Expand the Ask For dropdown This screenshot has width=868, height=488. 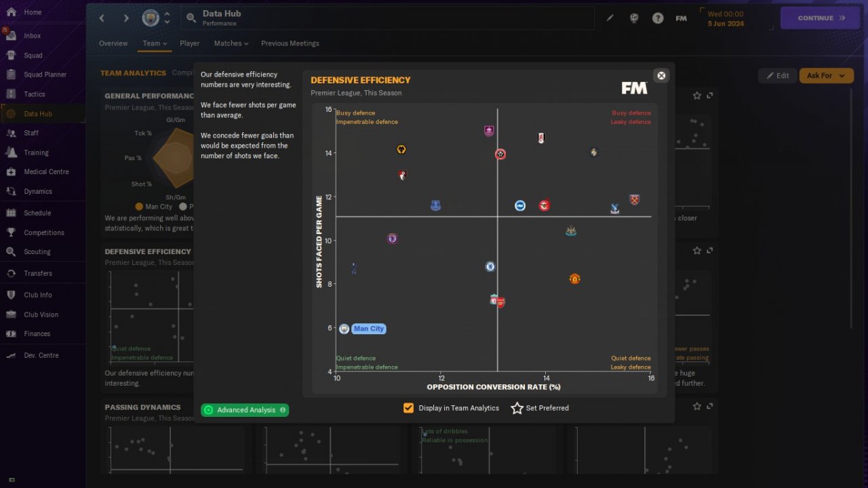(x=826, y=76)
